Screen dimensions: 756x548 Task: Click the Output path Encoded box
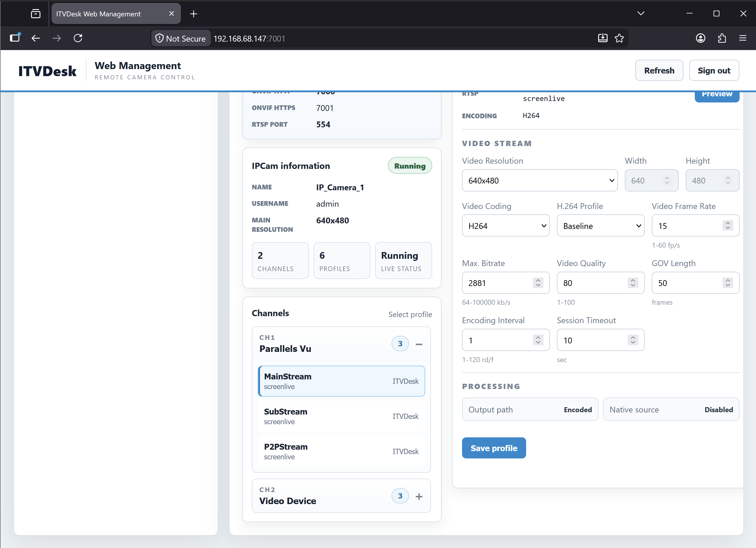(530, 409)
